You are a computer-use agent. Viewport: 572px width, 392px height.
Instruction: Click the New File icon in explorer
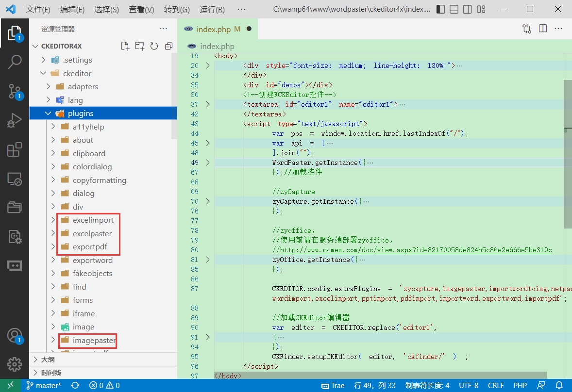125,46
